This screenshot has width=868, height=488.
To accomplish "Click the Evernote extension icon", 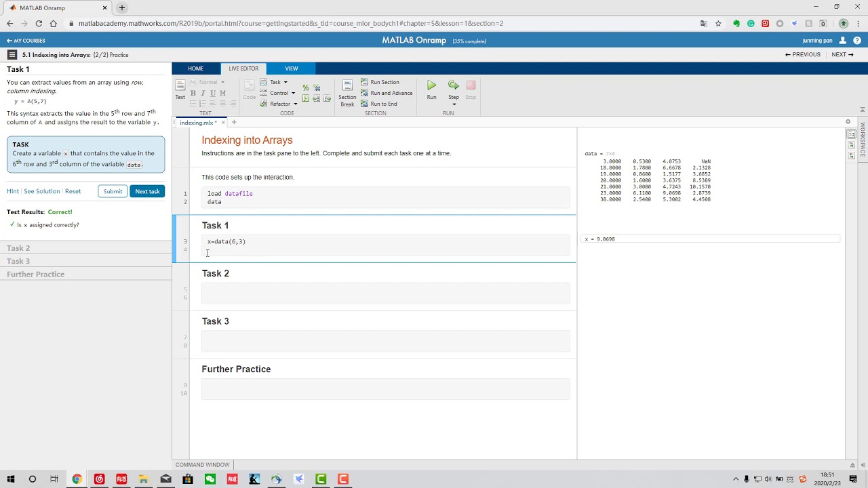I will pos(736,24).
